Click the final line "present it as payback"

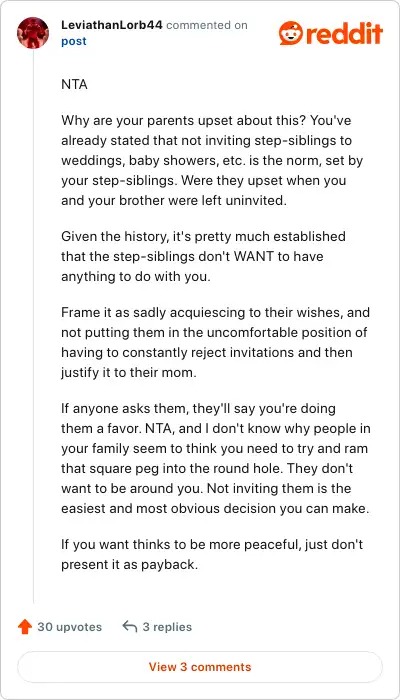[x=129, y=564]
